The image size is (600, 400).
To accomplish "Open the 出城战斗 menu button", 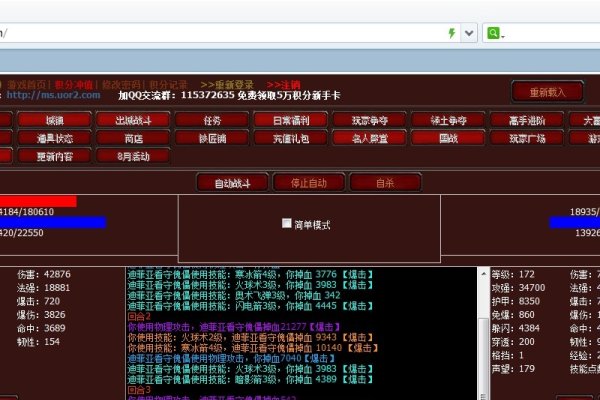I will point(133,120).
